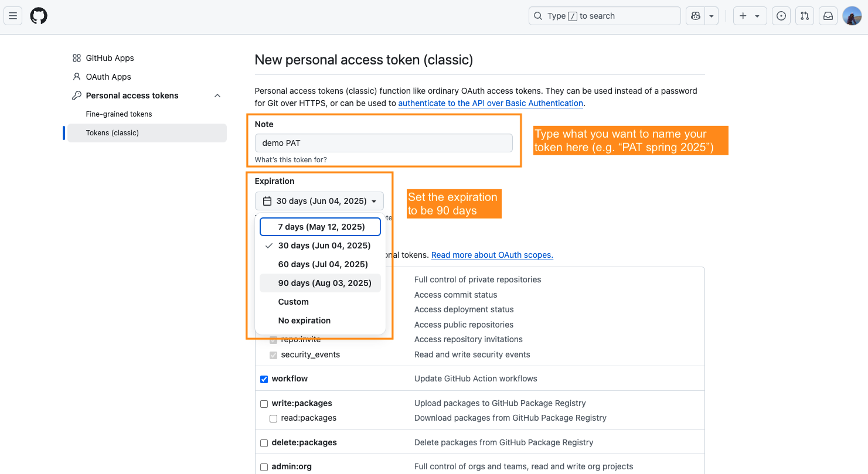Screen dimensions: 868x474
Task: Click the GitHub logo home icon
Action: tap(39, 16)
